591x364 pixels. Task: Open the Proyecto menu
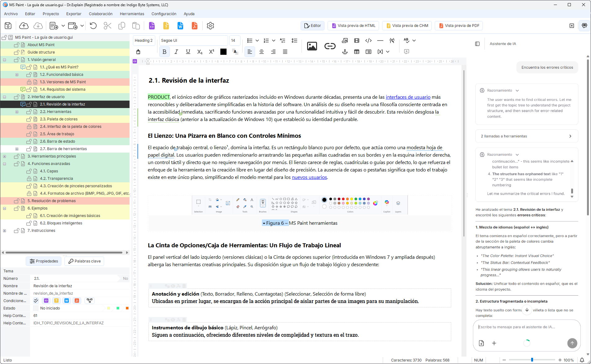click(51, 14)
